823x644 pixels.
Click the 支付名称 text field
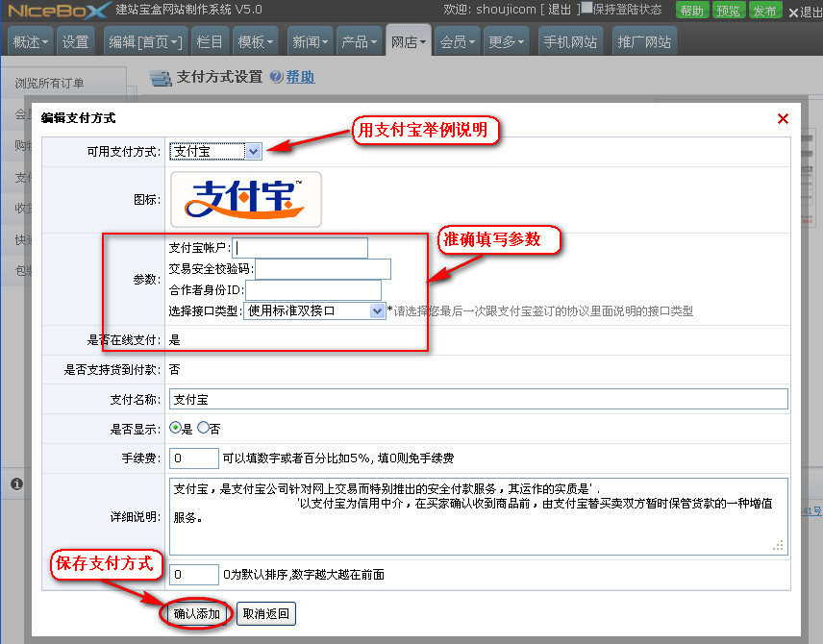tap(478, 399)
